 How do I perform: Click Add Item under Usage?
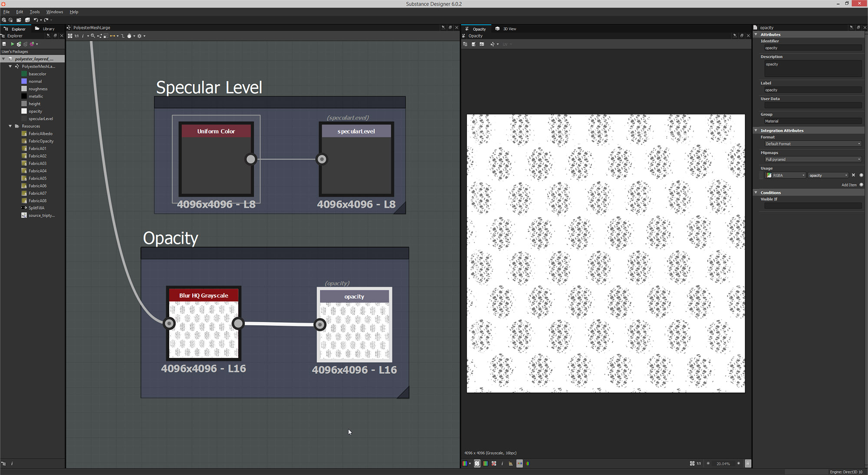point(849,185)
